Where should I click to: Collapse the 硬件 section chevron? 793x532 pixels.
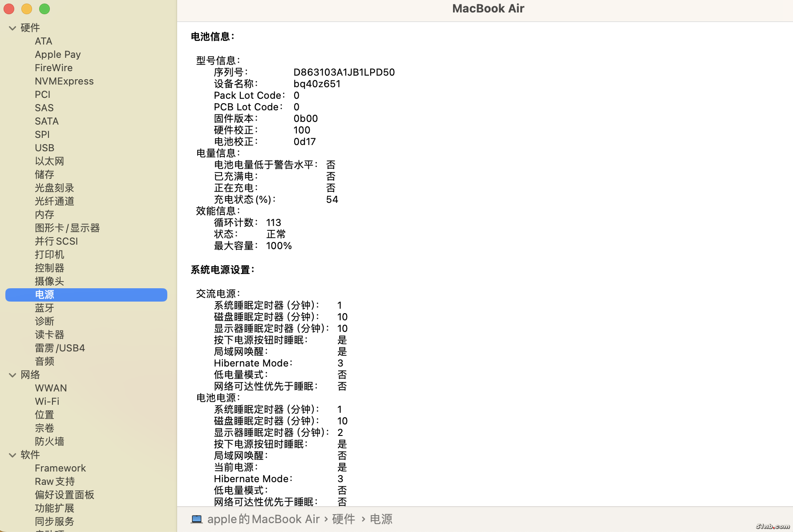(12, 28)
